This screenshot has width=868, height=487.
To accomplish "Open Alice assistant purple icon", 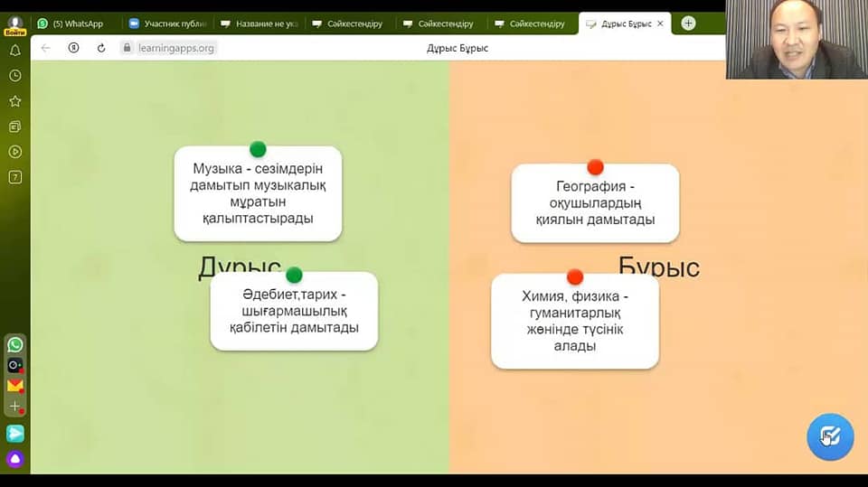I will [x=15, y=459].
